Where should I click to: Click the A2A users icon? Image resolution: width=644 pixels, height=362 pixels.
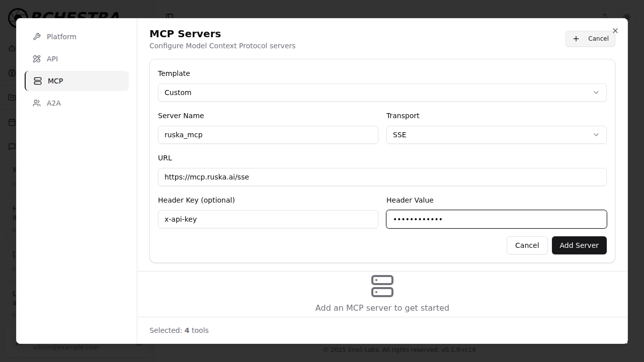[37, 103]
